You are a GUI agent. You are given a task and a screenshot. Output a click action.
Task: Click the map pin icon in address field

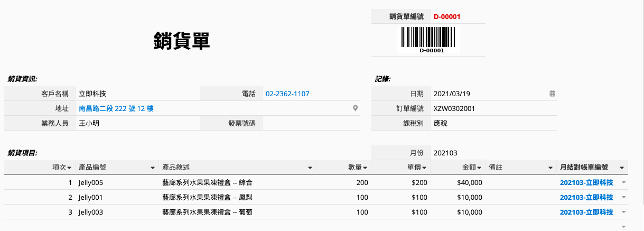[x=356, y=108]
